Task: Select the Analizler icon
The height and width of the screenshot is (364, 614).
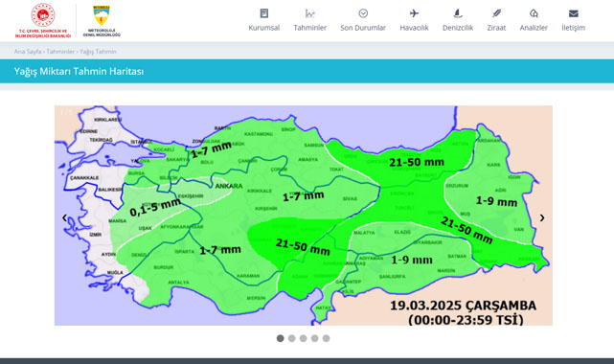Action: [x=534, y=13]
